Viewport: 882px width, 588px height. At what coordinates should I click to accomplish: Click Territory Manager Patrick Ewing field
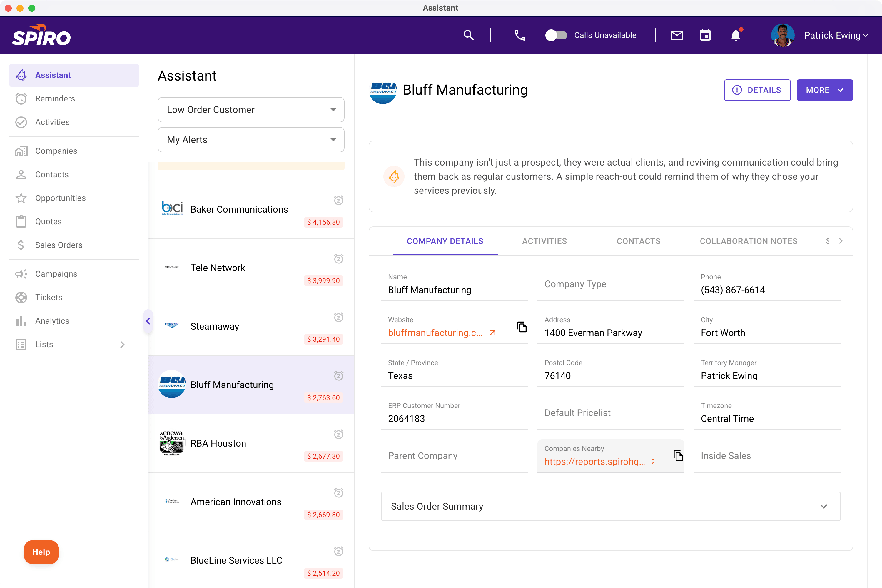point(767,370)
